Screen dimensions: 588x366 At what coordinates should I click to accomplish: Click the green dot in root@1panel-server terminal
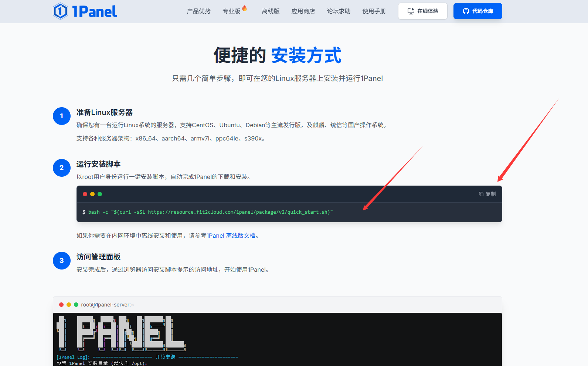76,305
